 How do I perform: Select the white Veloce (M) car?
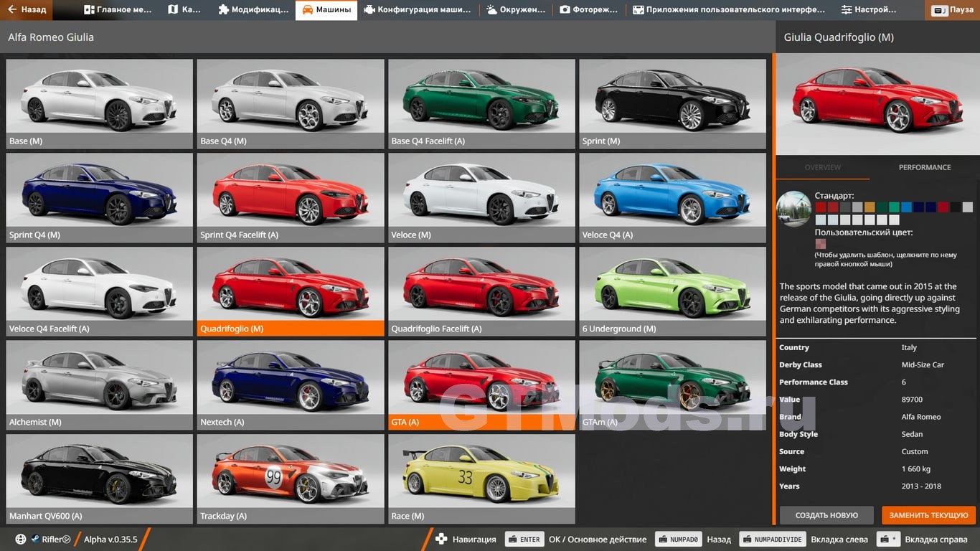(x=481, y=197)
